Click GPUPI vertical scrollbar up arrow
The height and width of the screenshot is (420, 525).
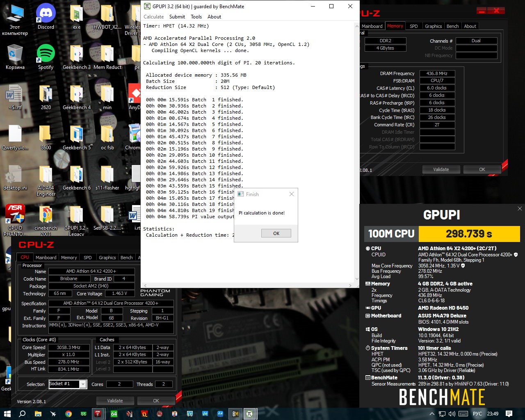coord(356,25)
